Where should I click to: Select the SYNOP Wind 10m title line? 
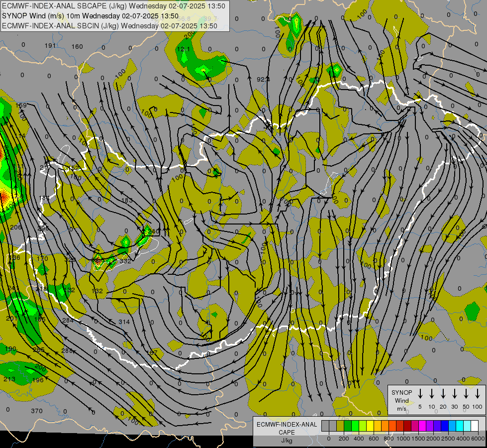[x=90, y=16]
